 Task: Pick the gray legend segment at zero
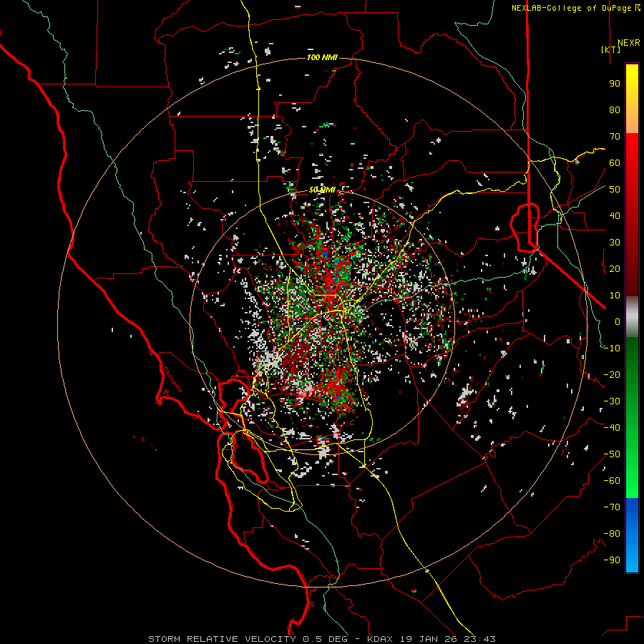point(632,317)
